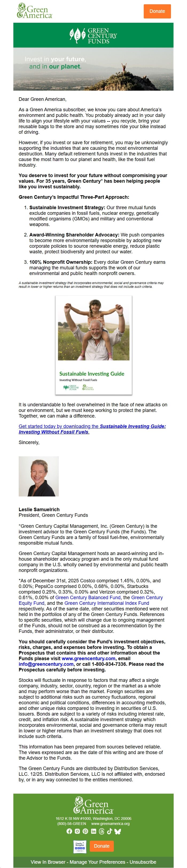Image resolution: width=187 pixels, height=868 pixels.
Task: Open the Threads icon in footer
Action: tap(102, 831)
